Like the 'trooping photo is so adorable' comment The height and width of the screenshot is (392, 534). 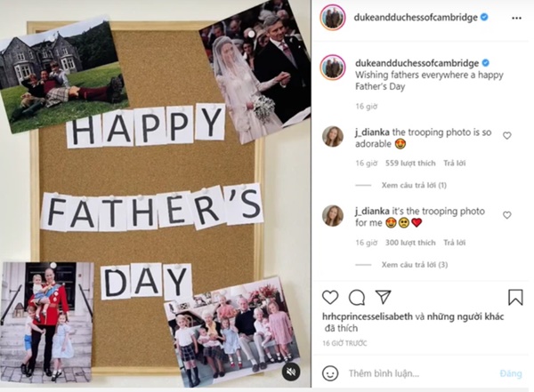coord(506,135)
